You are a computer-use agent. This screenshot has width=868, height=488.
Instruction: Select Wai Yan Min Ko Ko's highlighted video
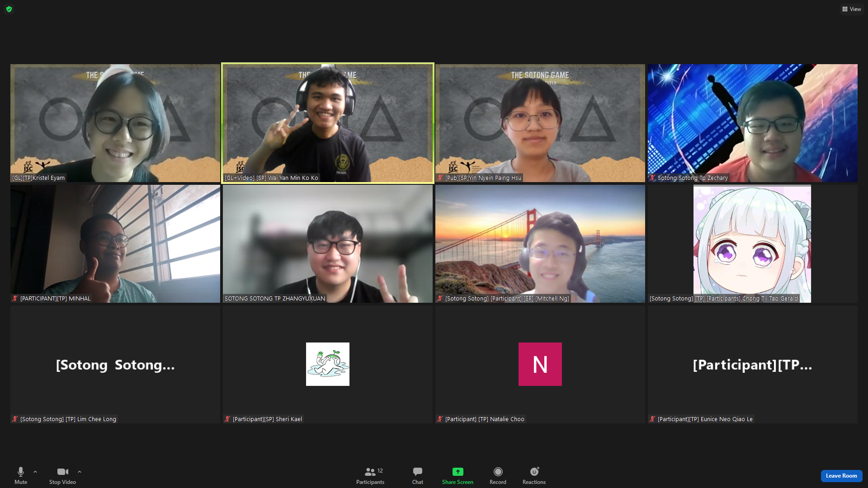(327, 123)
